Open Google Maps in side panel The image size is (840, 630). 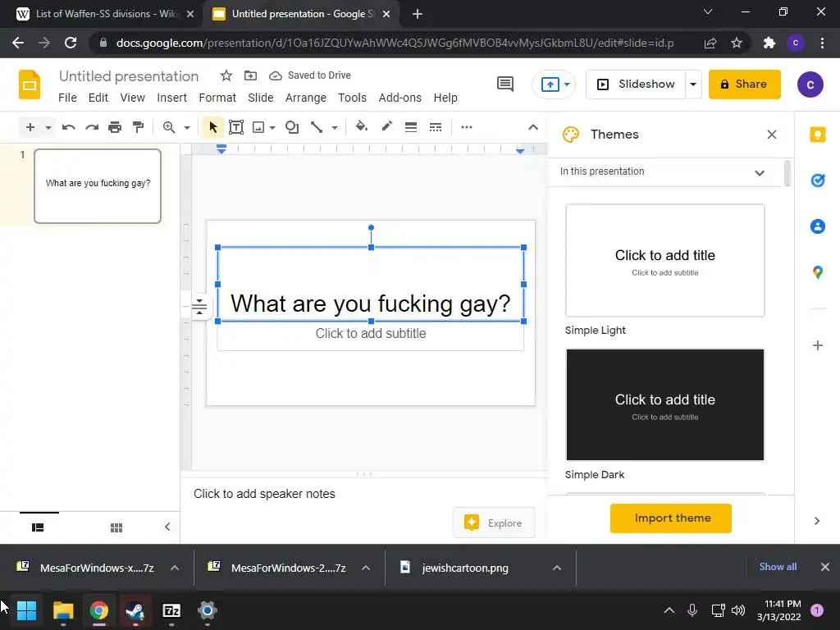(818, 272)
